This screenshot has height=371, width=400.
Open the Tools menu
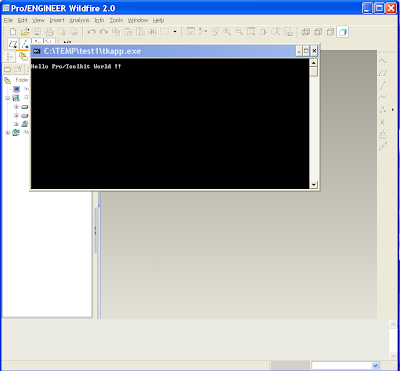pos(116,20)
